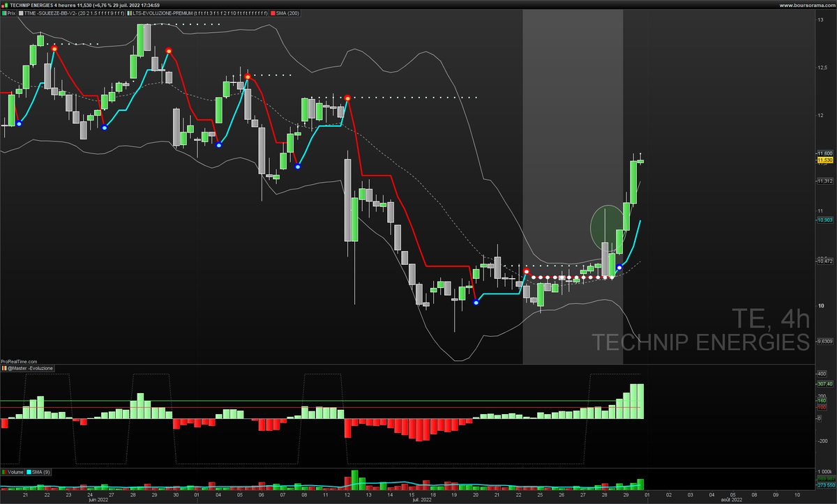Open the TTME -SQUEEZE-BB-V2- indicator settings
Screen dimensions: 837x504
click(x=72, y=13)
